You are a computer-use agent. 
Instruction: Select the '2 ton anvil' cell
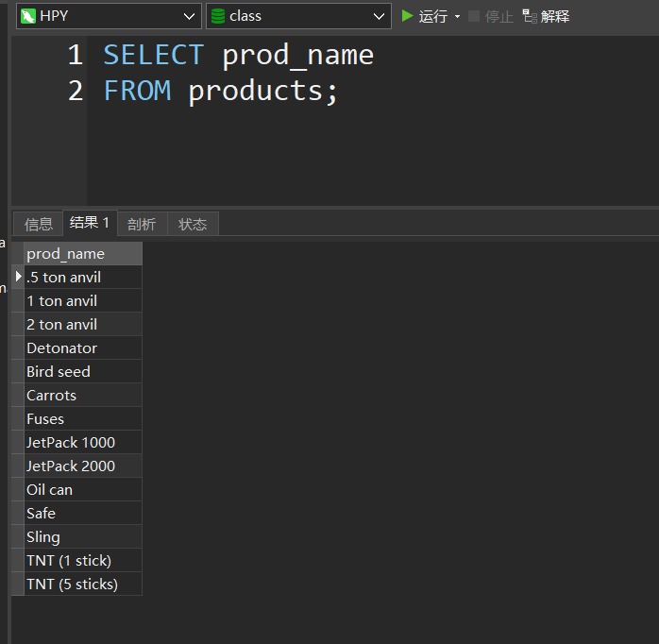pos(83,324)
